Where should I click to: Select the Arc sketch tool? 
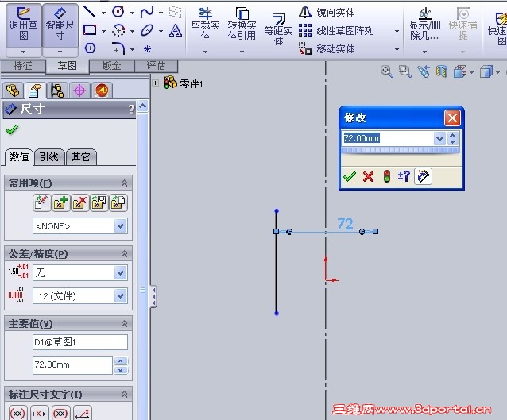(x=118, y=31)
